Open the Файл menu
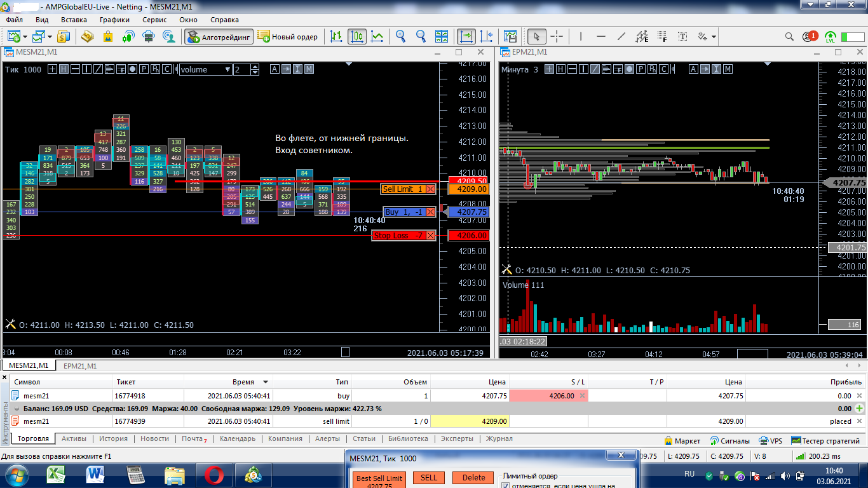This screenshot has width=868, height=488. 14,20
